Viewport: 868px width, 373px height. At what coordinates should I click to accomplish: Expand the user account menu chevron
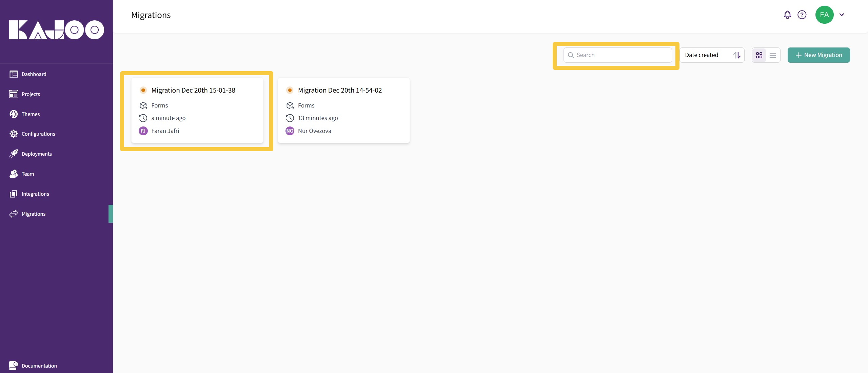842,15
